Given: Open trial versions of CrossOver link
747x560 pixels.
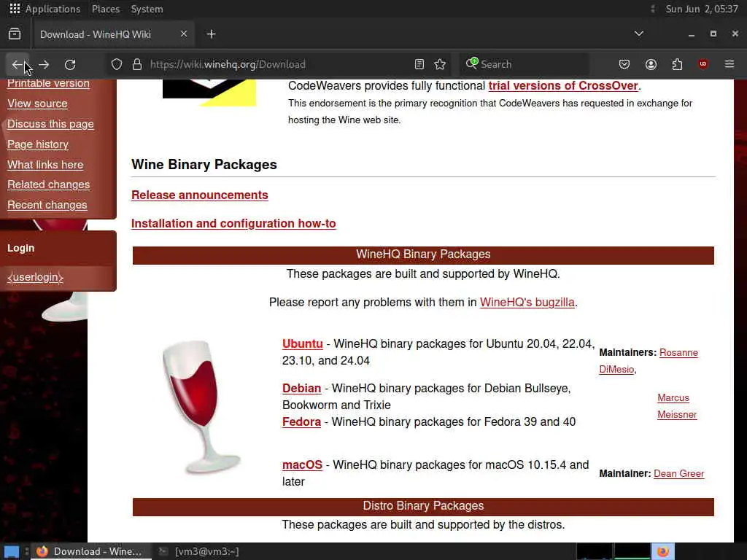Looking at the screenshot, I should 563,86.
